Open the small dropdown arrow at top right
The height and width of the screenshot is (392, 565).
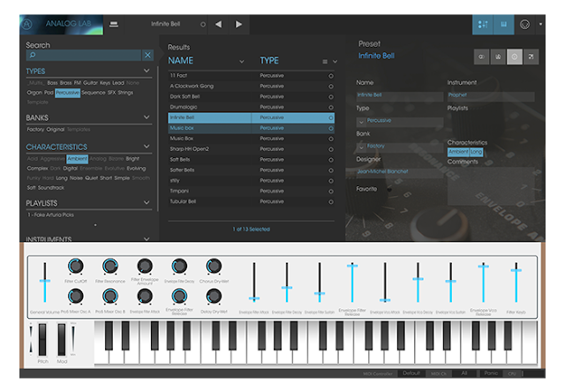click(540, 24)
